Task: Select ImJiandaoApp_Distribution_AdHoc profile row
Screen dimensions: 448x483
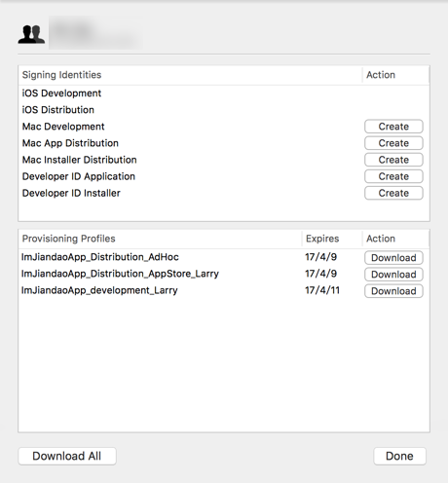Action: tap(224, 257)
